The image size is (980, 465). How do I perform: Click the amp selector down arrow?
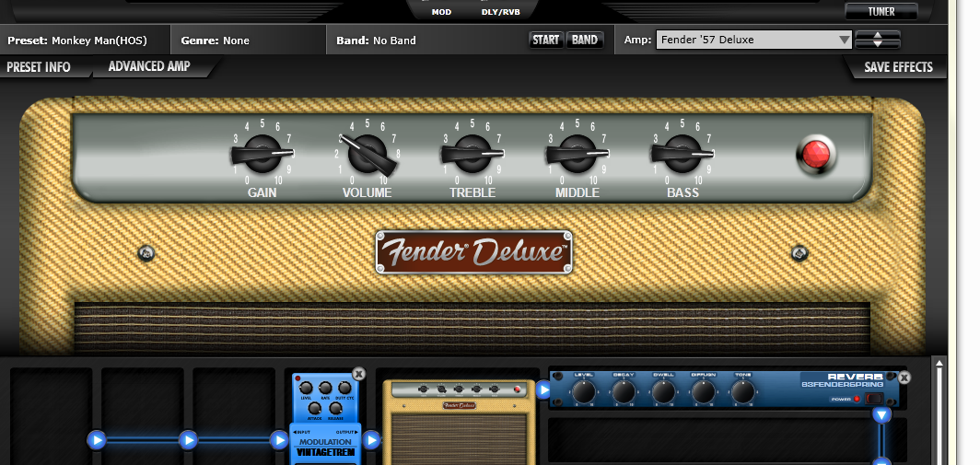pyautogui.click(x=878, y=44)
